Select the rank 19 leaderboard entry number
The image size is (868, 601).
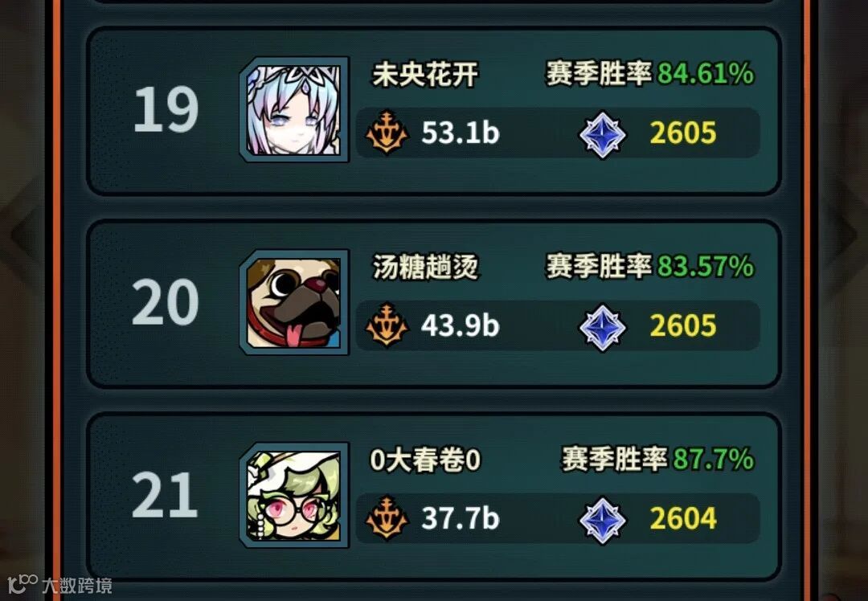coord(166,109)
